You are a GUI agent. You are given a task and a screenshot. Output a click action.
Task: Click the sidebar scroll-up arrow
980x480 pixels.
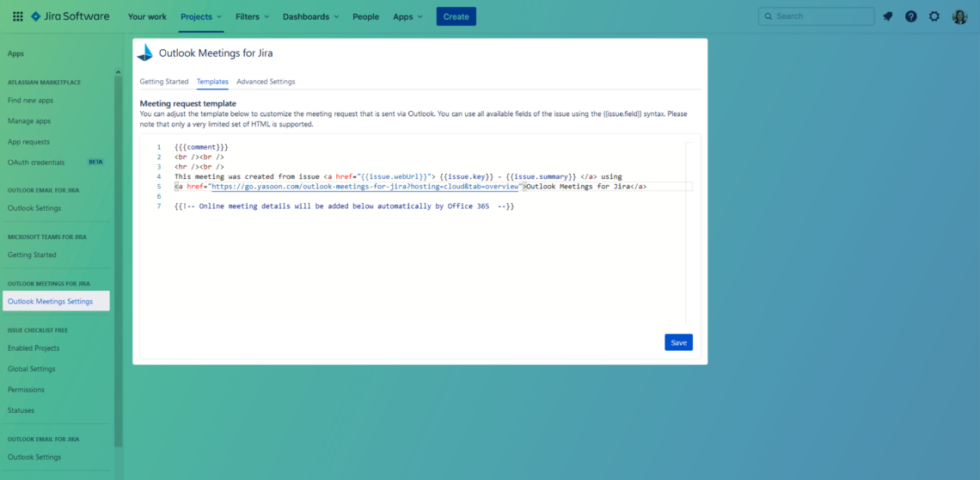point(119,72)
